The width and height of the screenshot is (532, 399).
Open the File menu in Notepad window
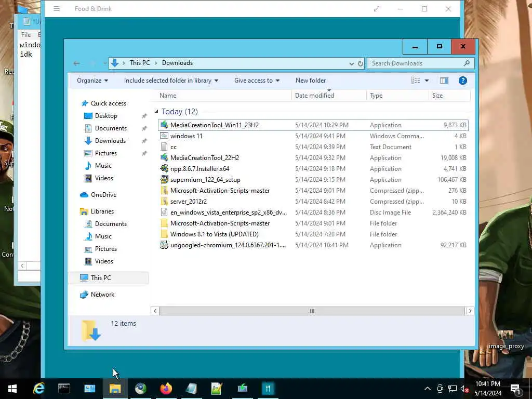coord(26,35)
